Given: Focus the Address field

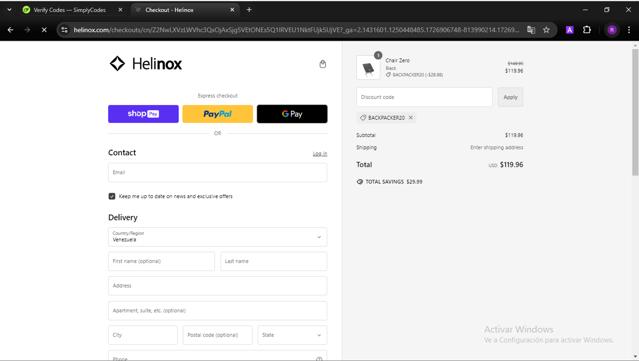Looking at the screenshot, I should pyautogui.click(x=218, y=286).
